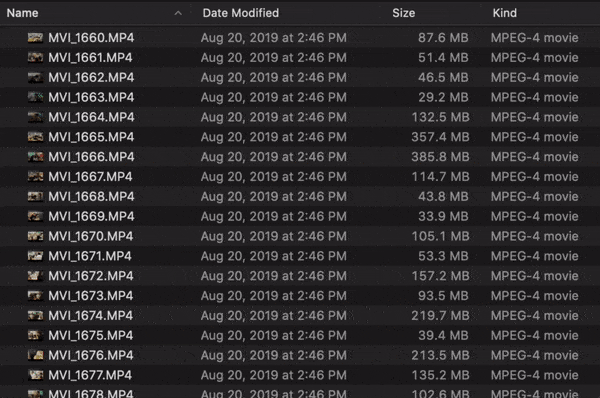Sort list by the Size column header
The width and height of the screenshot is (600, 398).
[x=403, y=13]
